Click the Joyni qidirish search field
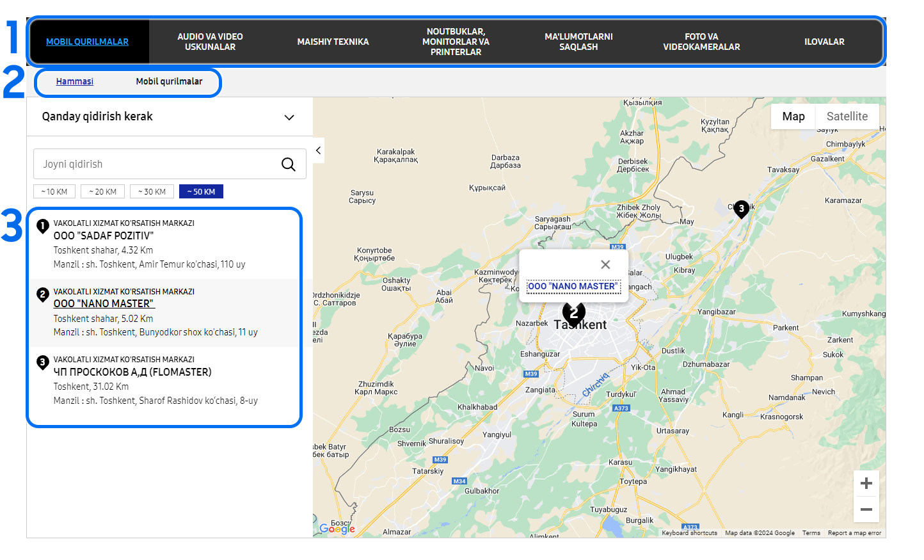924x560 pixels. (x=170, y=164)
